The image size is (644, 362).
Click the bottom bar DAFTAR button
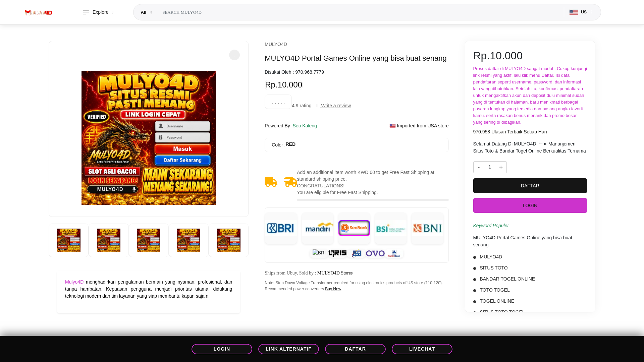[355, 349]
